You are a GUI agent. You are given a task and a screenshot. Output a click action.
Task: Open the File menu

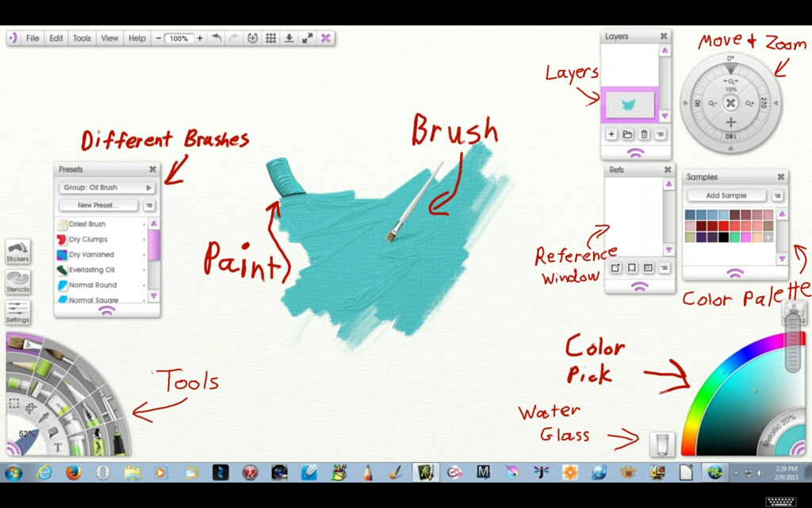click(33, 38)
